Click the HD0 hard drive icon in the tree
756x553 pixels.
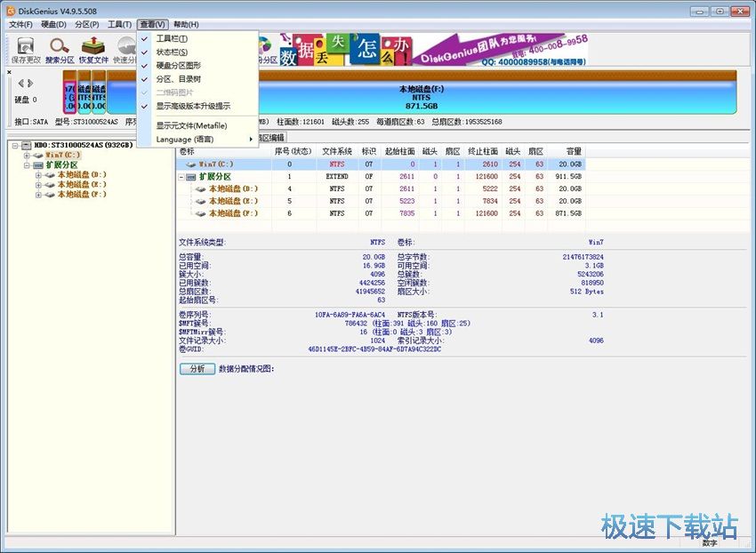coord(27,145)
